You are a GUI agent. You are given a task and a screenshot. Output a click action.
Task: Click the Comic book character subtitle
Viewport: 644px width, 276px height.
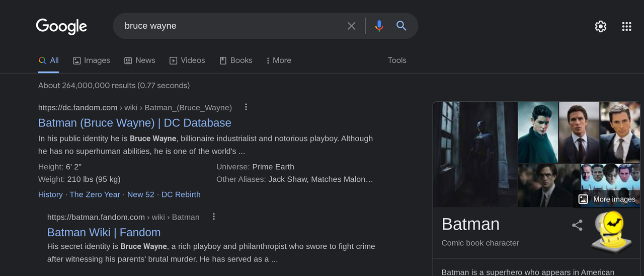pos(480,243)
